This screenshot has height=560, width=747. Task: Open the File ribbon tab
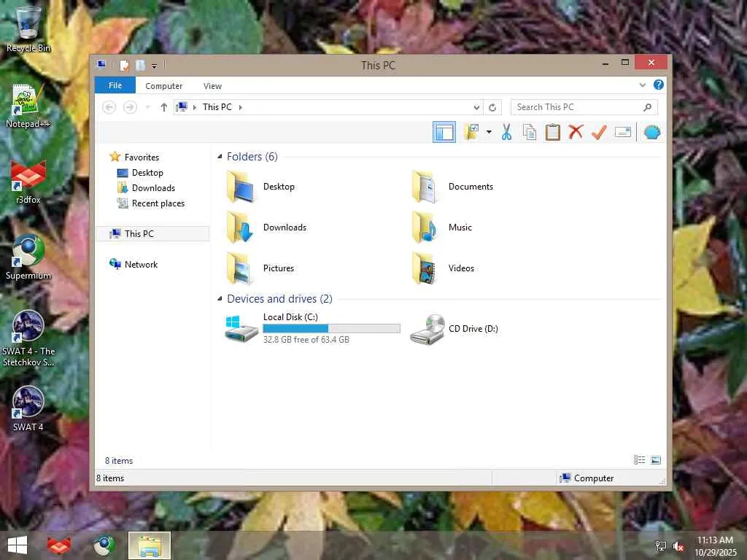115,85
